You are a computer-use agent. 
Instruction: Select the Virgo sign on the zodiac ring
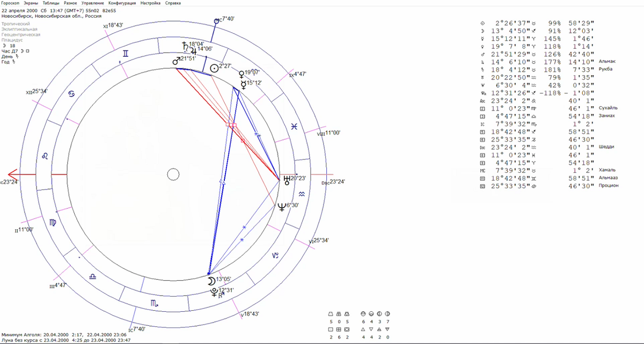click(x=53, y=221)
